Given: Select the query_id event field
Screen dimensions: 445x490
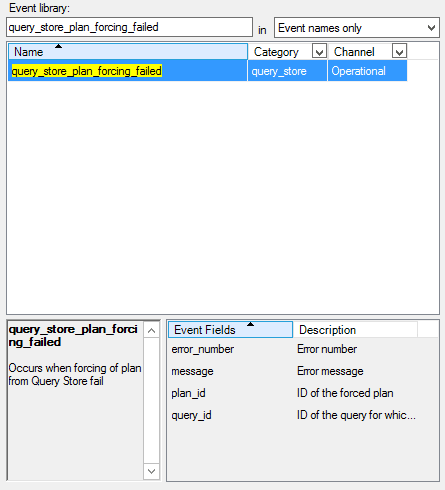Looking at the screenshot, I should click(191, 415).
